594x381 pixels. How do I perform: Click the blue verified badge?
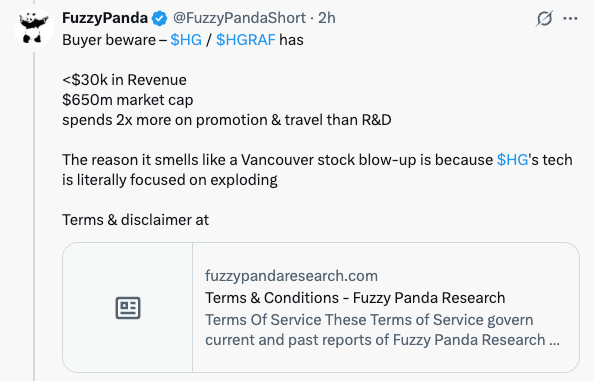tap(159, 18)
